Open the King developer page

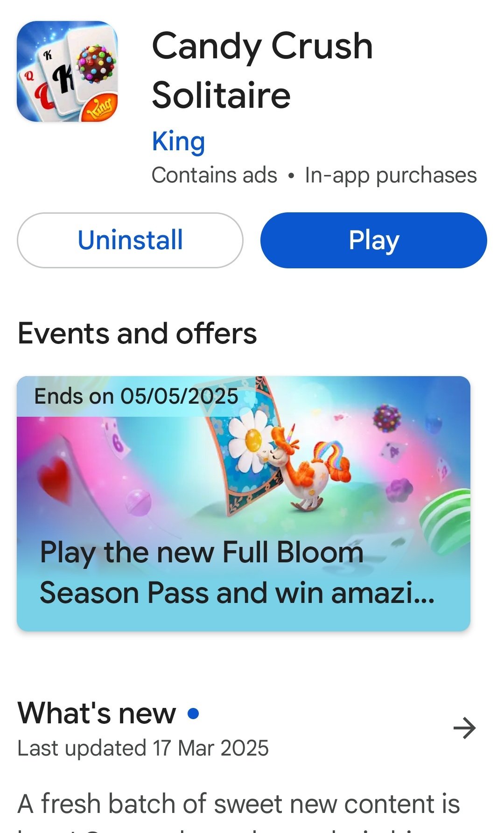pyautogui.click(x=179, y=141)
